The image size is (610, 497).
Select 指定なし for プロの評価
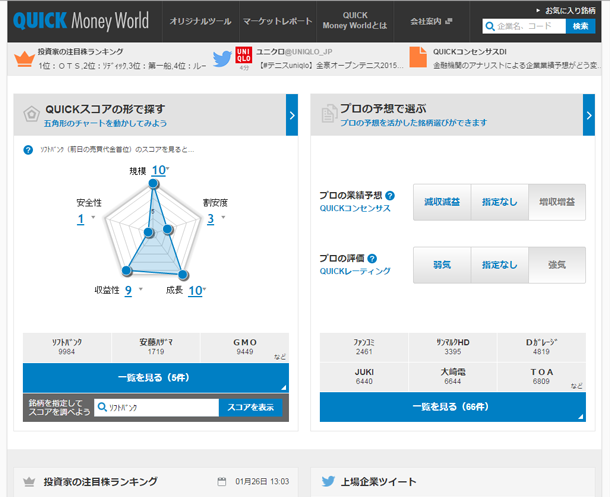(x=500, y=265)
